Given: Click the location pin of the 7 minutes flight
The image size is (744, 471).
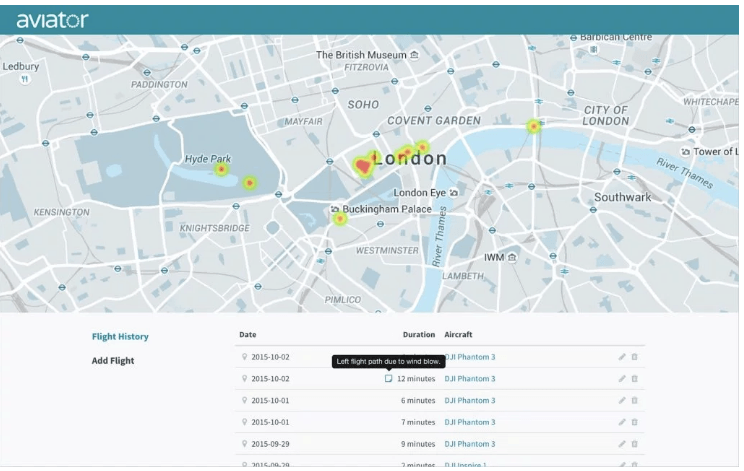Looking at the screenshot, I should (x=244, y=422).
